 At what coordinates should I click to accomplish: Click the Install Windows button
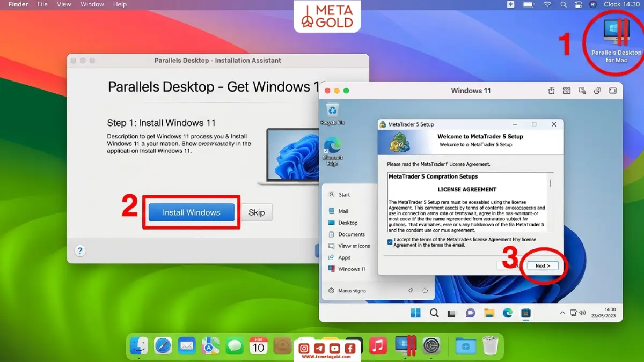tap(192, 212)
